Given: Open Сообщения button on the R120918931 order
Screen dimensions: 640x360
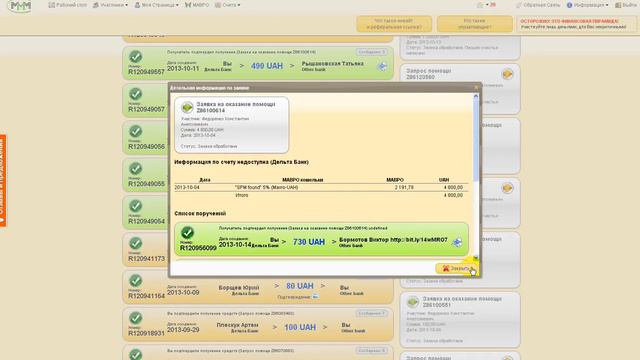Looking at the screenshot, I should tap(371, 313).
